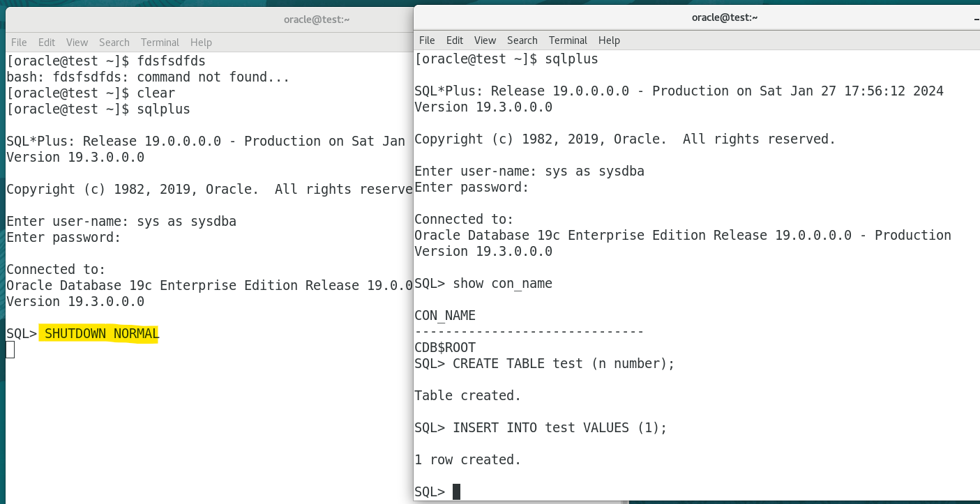The width and height of the screenshot is (980, 504).
Task: Open the Search menu in the right terminal
Action: 522,40
